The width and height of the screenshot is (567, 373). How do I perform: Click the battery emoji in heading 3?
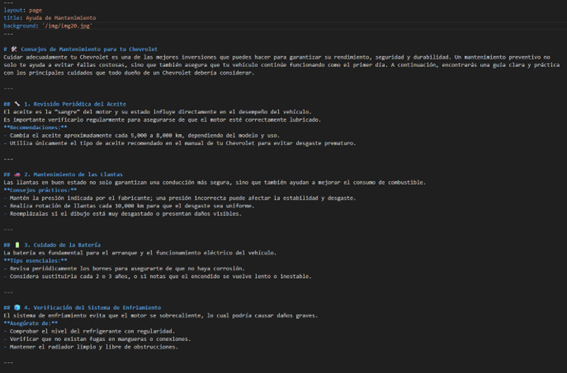coord(17,245)
